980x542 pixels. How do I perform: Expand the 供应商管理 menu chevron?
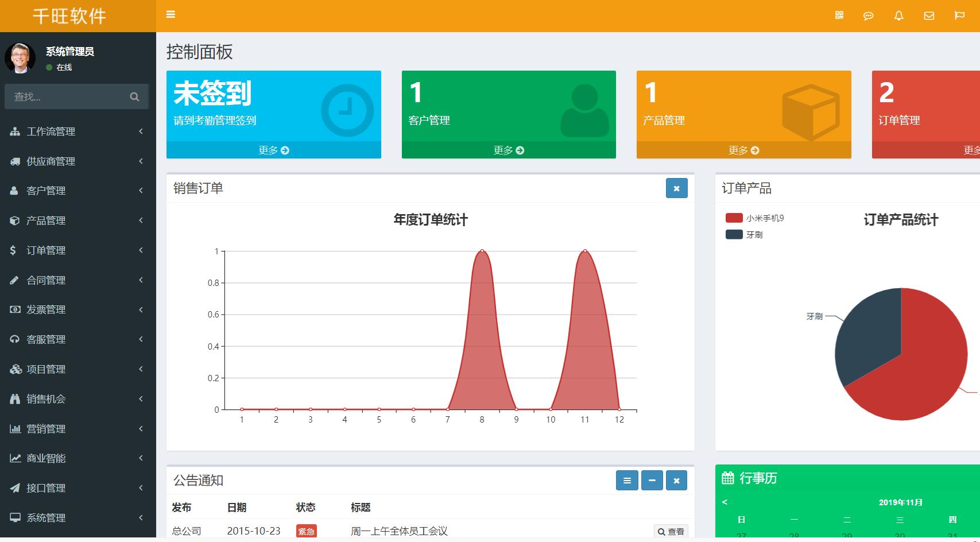141,161
